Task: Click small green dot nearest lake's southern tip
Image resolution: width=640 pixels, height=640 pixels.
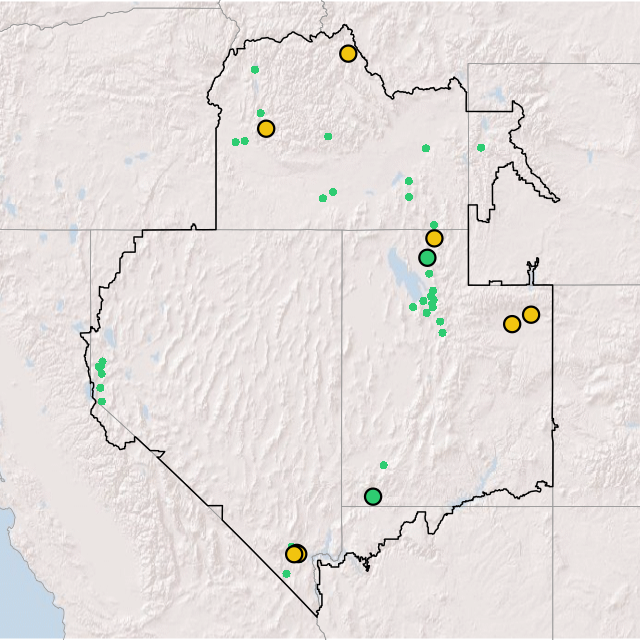Action: [413, 307]
